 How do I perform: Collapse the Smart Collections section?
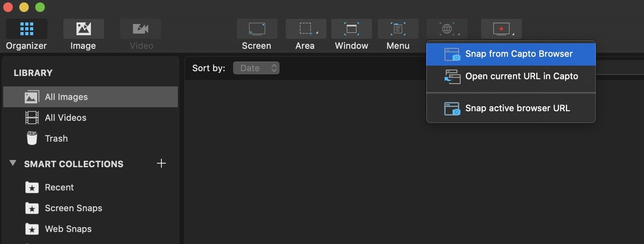click(x=13, y=163)
